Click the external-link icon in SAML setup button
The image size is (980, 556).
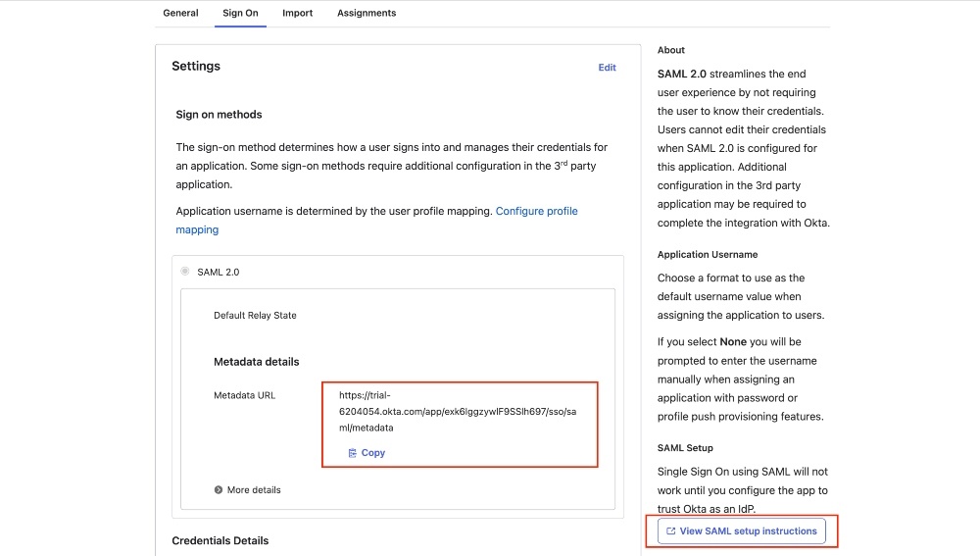pos(670,531)
